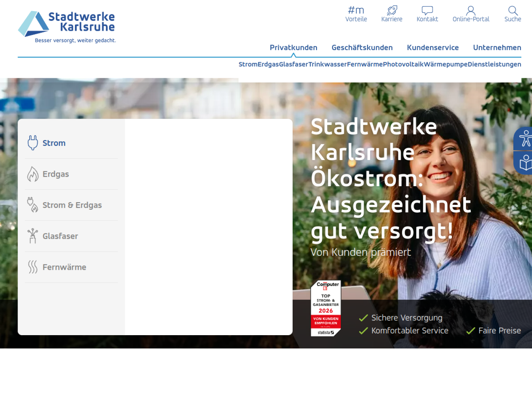This screenshot has height=399, width=532.
Task: Open the Kontakt speech bubble icon
Action: click(x=427, y=10)
